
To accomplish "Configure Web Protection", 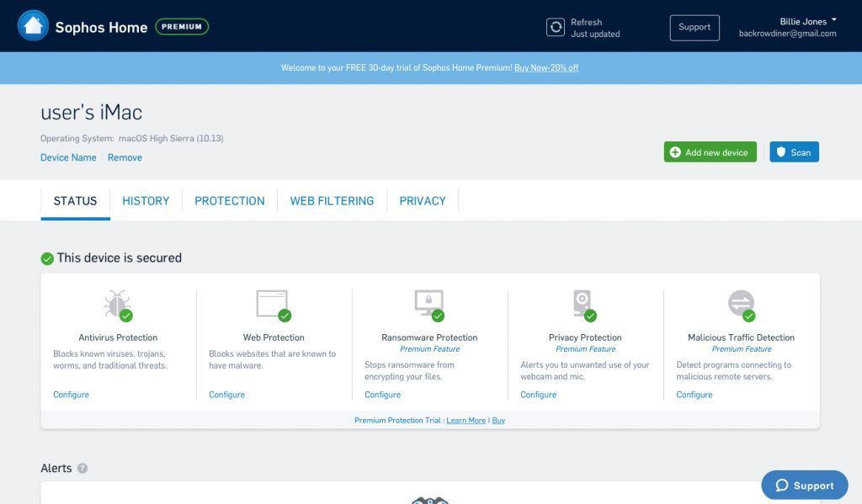I will tap(226, 395).
